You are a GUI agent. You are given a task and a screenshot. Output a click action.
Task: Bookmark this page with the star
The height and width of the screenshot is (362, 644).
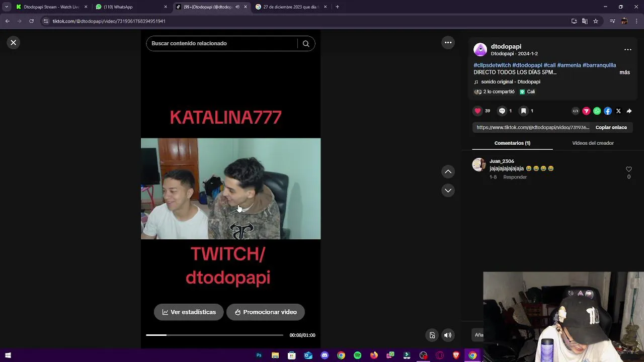click(x=596, y=21)
